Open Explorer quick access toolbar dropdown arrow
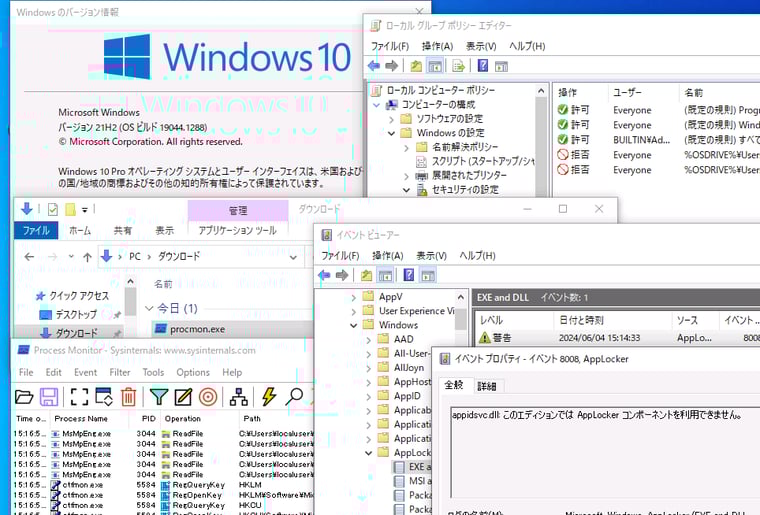 coord(84,210)
